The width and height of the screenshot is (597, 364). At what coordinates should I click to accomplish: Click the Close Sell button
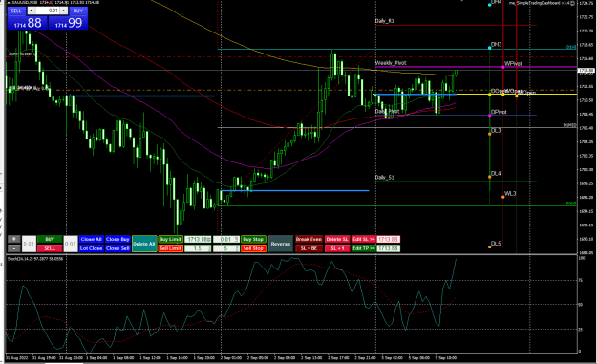(x=117, y=248)
